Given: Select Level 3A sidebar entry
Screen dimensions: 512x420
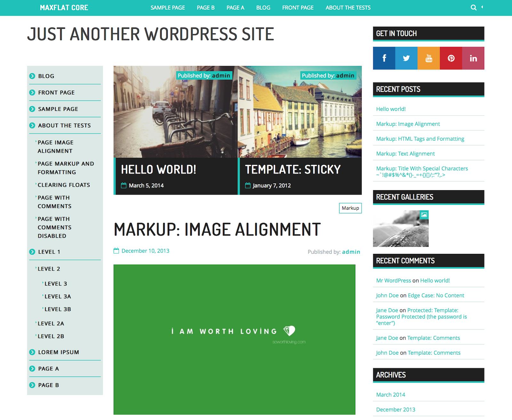Looking at the screenshot, I should pos(58,296).
